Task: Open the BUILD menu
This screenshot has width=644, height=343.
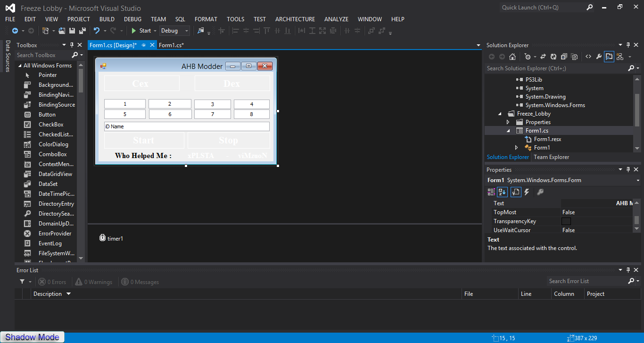Action: pos(107,19)
